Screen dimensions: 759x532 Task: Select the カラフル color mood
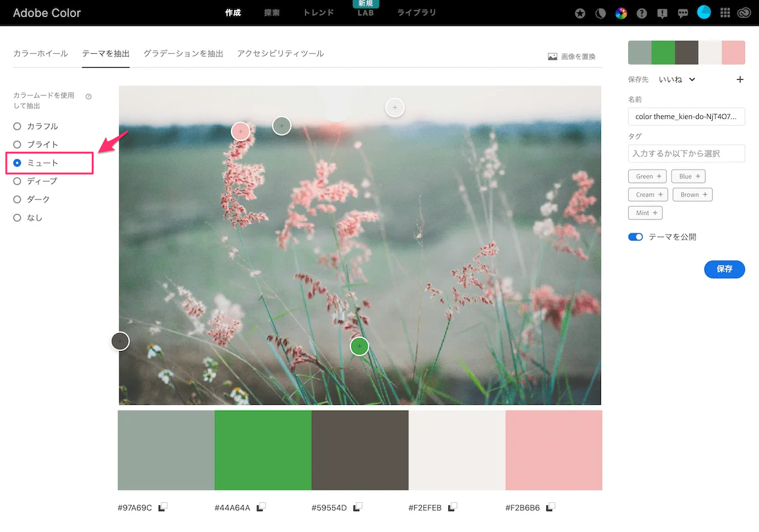point(17,126)
